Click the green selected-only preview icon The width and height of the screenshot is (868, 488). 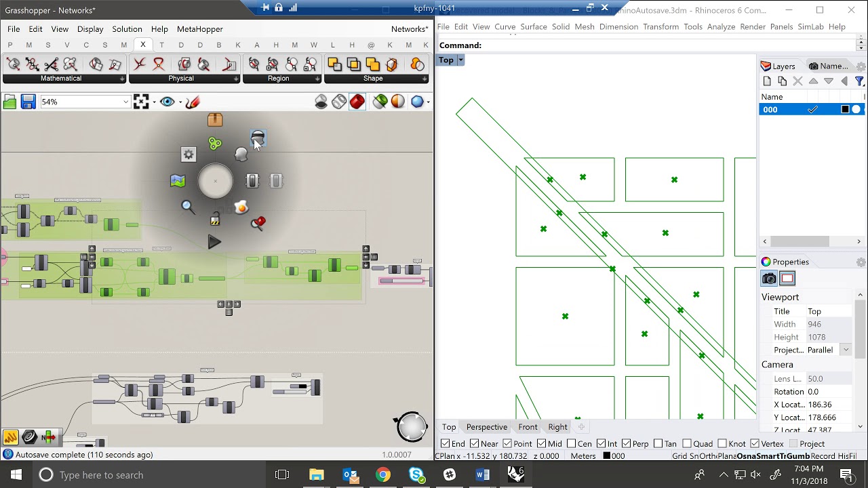click(380, 102)
